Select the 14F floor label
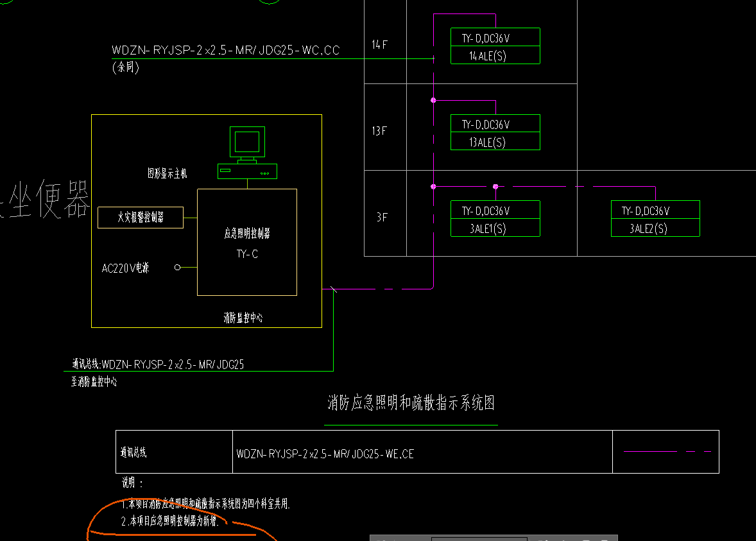The height and width of the screenshot is (541, 756). 379,45
